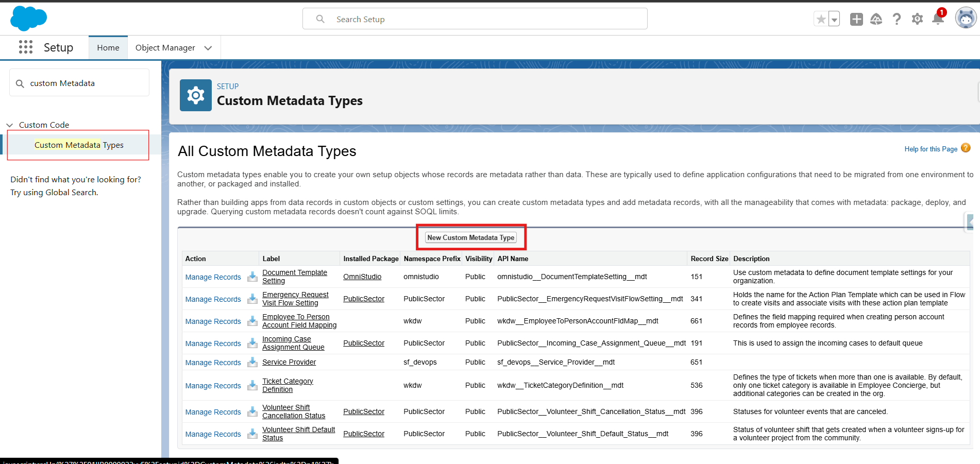Click API name sf_devops__Service_Provider__mdt

pos(556,362)
